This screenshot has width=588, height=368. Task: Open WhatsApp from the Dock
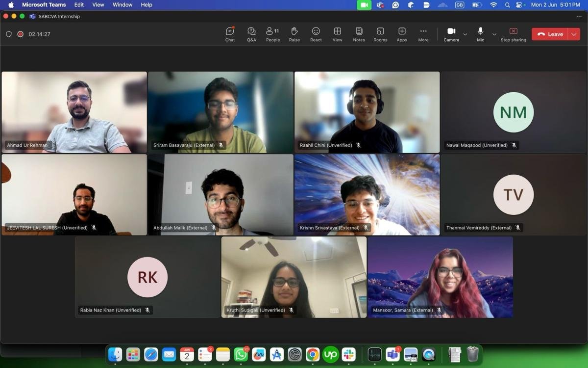point(241,354)
